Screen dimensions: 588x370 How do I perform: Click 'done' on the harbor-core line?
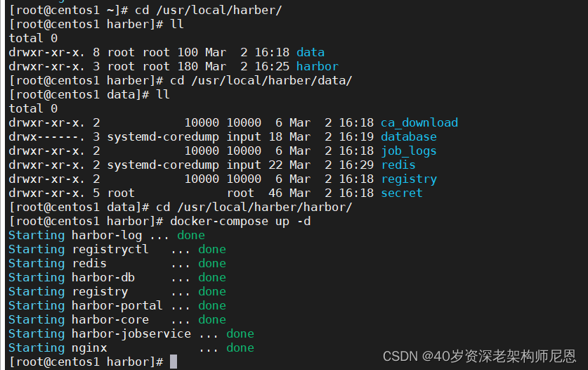pos(212,319)
